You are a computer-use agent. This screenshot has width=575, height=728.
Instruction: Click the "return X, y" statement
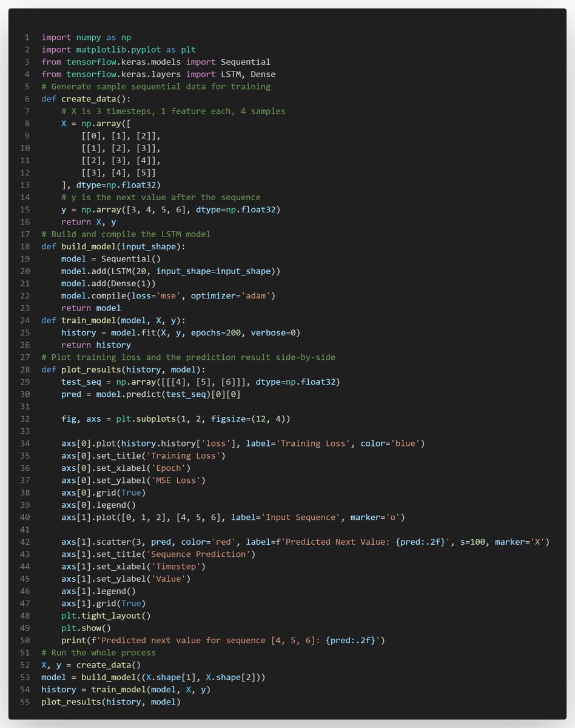pos(88,221)
